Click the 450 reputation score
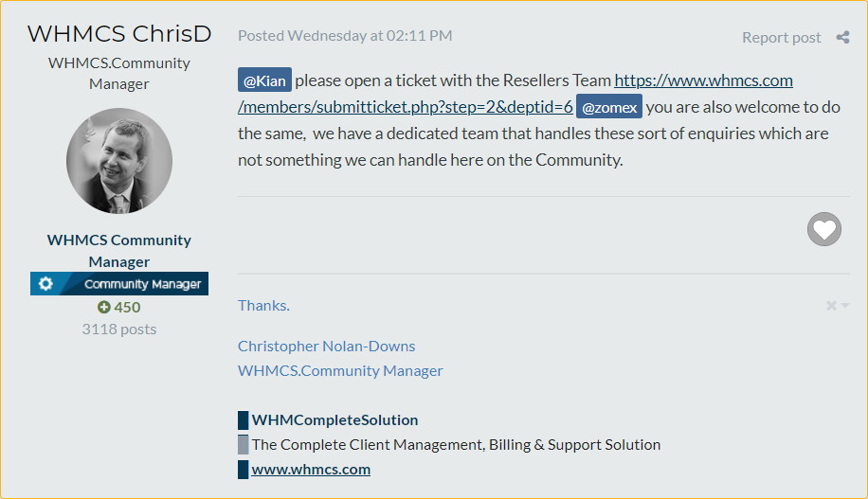The width and height of the screenshot is (868, 499). point(127,307)
